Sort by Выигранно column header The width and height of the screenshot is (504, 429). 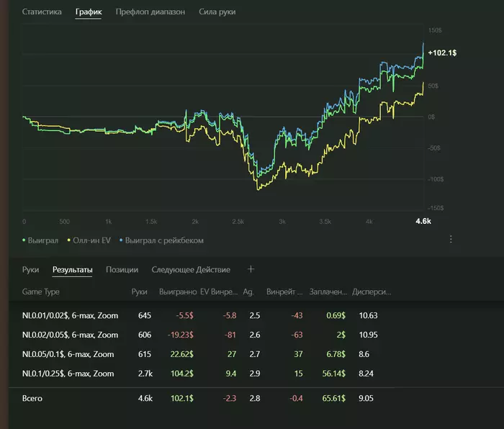click(178, 292)
